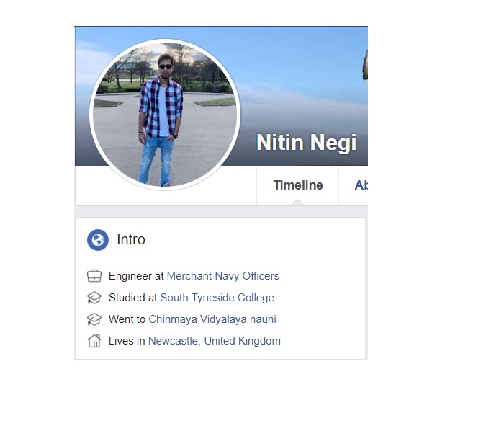The image size is (504, 431).
Task: Open the South Tyneside College link
Action: tap(217, 298)
